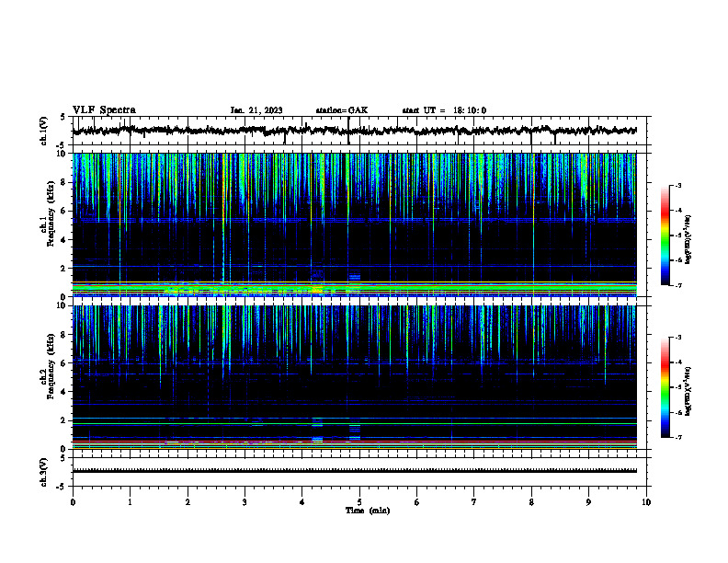The width and height of the screenshot is (728, 563).
Task: Click the ch.2 spectrogram 2 kHz line
Action: [355, 419]
